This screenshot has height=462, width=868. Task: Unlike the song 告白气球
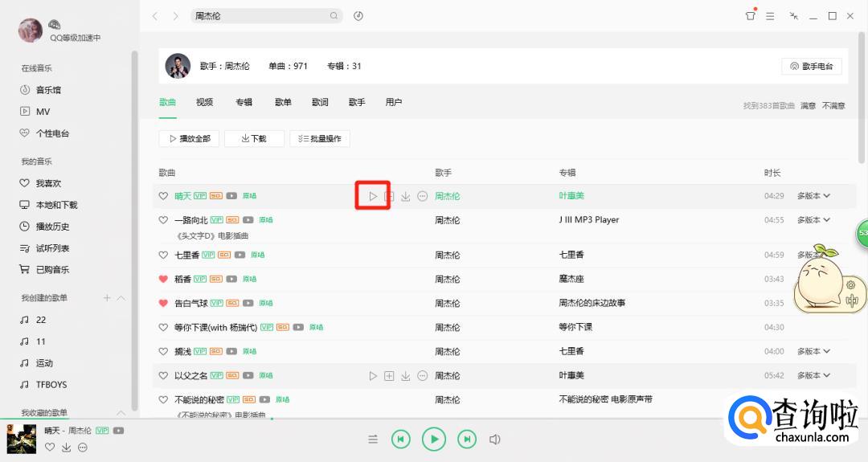pyautogui.click(x=163, y=303)
